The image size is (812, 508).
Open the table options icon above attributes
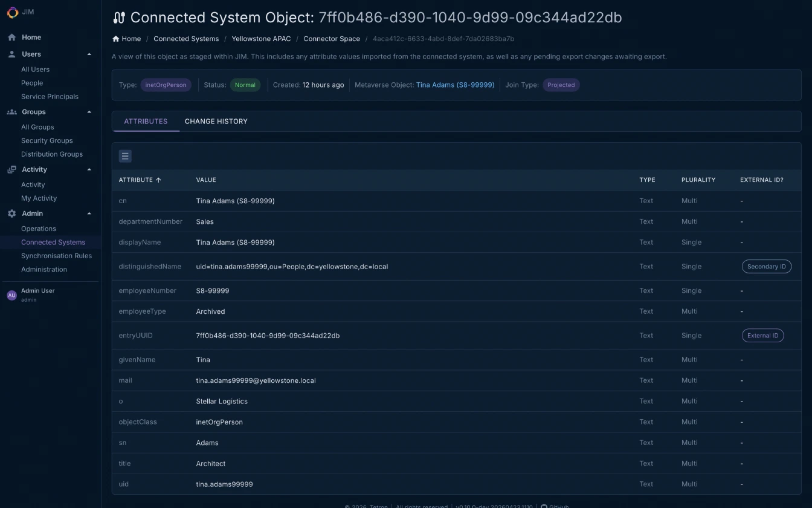click(125, 155)
